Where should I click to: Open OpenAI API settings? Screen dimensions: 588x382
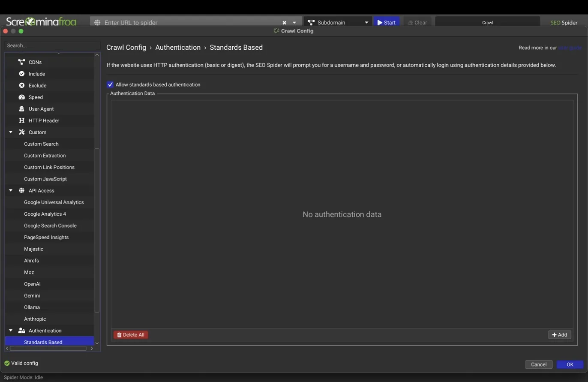32,284
